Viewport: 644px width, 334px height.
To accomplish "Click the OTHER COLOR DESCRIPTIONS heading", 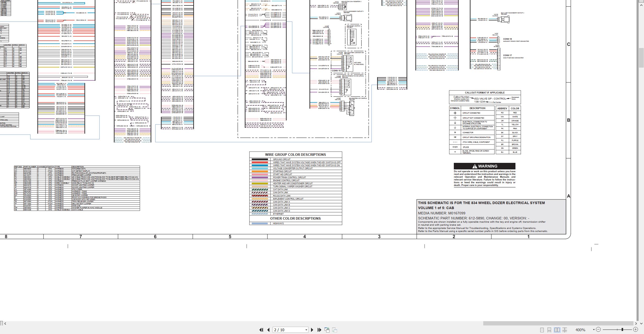I will coord(295,218).
